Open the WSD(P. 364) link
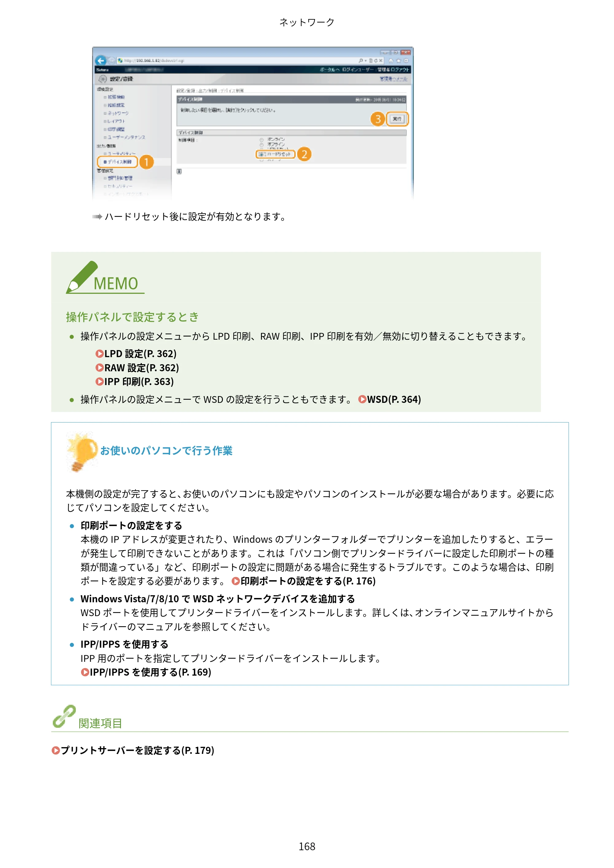Image resolution: width=614 pixels, height=868 pixels. 394,399
